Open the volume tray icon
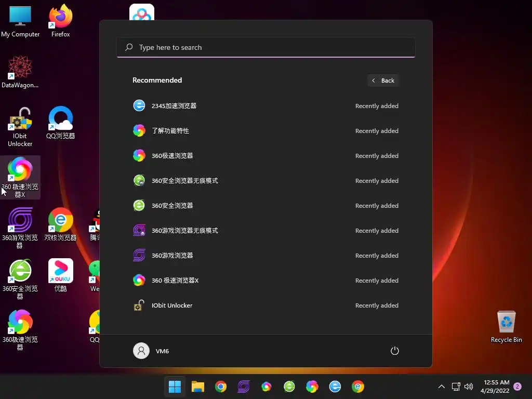This screenshot has height=399, width=532. pos(469,387)
